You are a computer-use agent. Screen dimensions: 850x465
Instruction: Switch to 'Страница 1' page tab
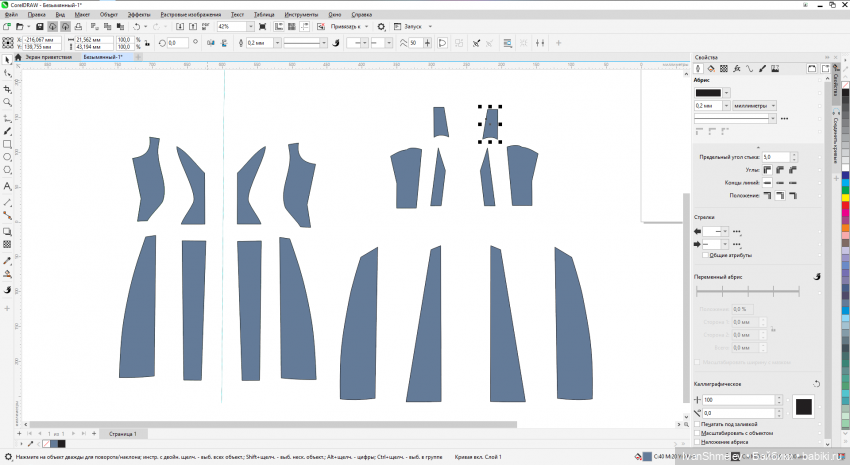coord(122,434)
